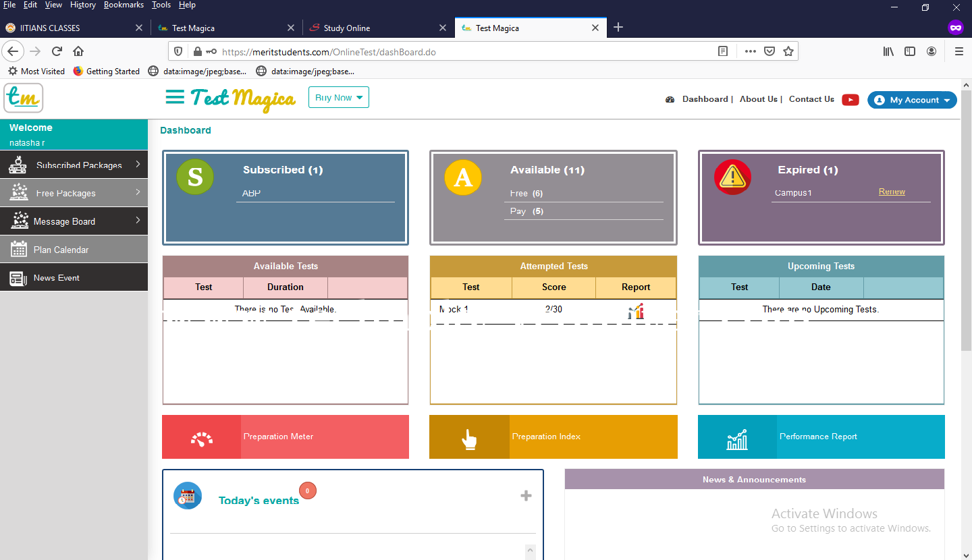Open Preparation Meter tile
Screen dimensions: 972x560
pyautogui.click(x=286, y=437)
